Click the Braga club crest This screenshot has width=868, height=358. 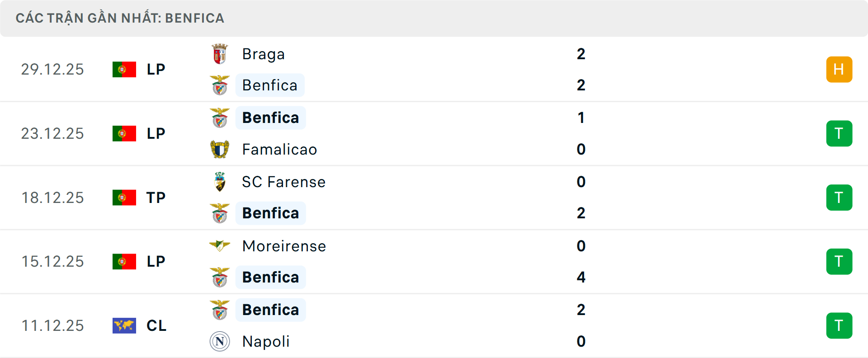tap(220, 54)
